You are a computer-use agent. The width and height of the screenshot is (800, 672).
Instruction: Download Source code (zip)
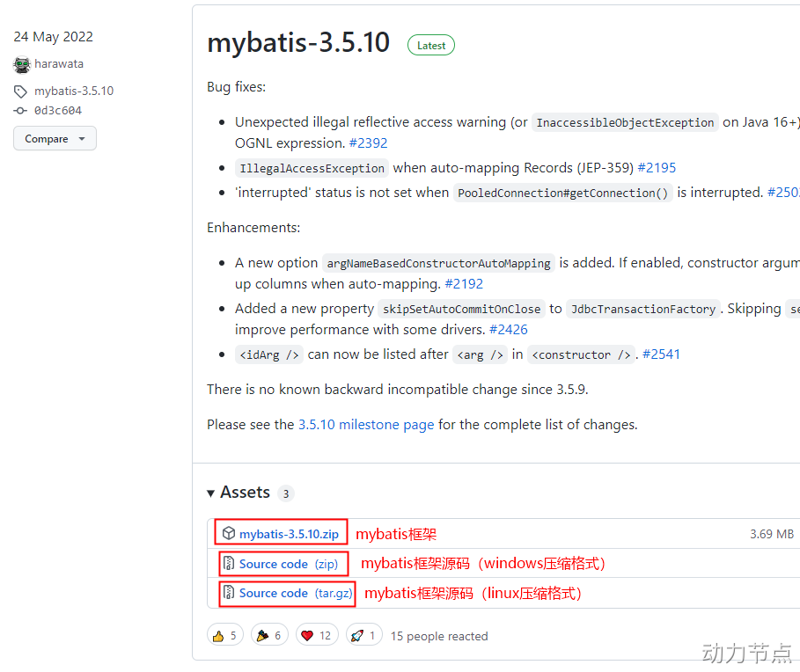pyautogui.click(x=289, y=564)
